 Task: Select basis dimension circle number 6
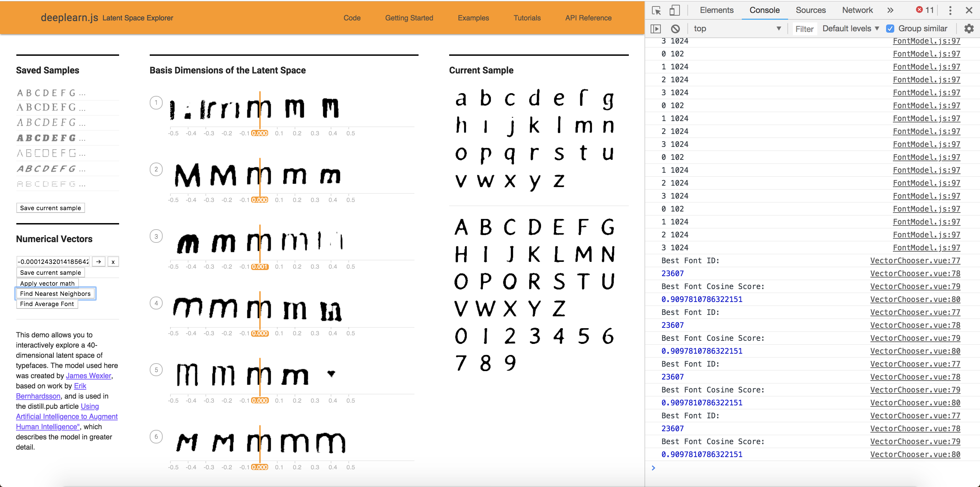tap(156, 436)
